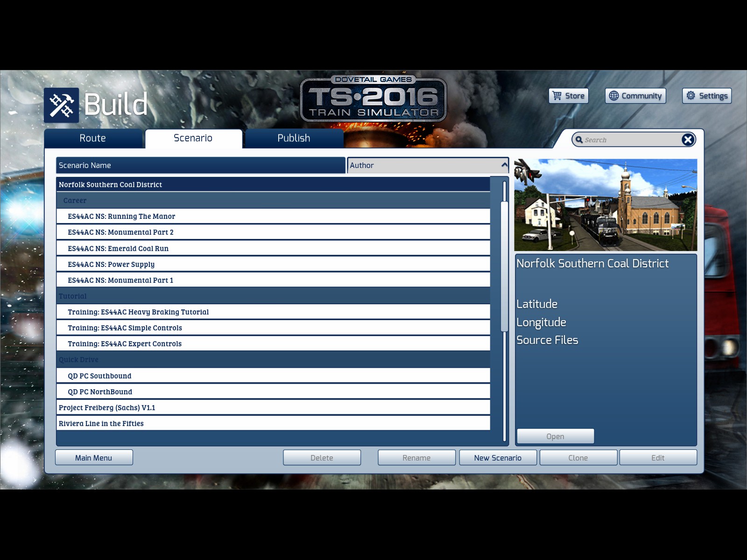Expand Riviera Line in the Fifties route
The width and height of the screenshot is (747, 560).
click(x=273, y=423)
